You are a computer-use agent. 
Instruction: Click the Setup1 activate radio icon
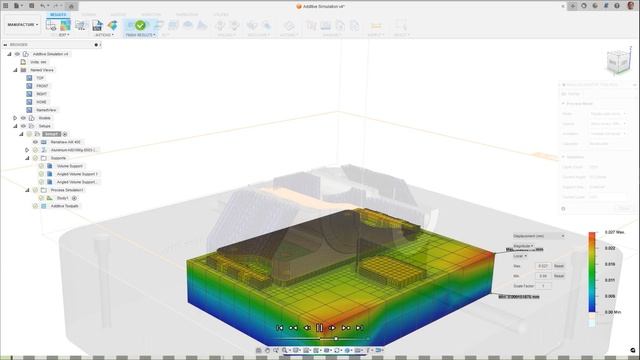(65, 134)
